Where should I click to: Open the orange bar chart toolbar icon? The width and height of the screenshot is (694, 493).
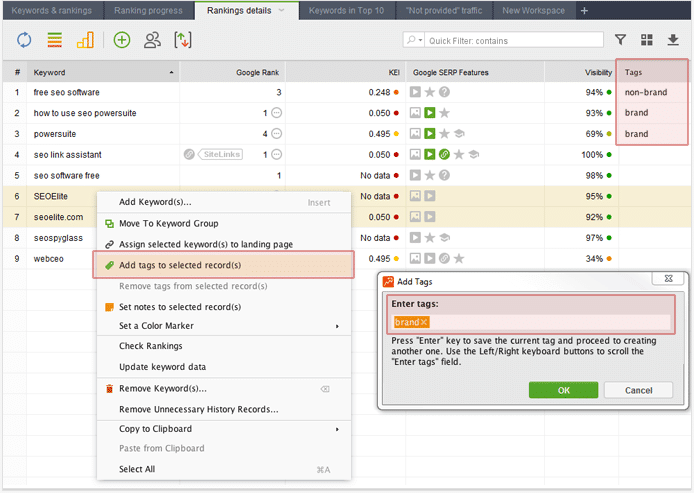tap(85, 40)
